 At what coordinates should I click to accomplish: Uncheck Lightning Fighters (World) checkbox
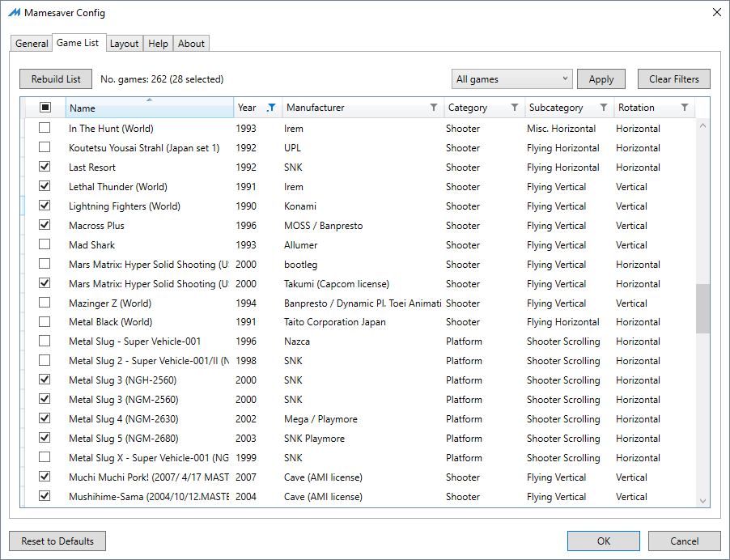45,206
